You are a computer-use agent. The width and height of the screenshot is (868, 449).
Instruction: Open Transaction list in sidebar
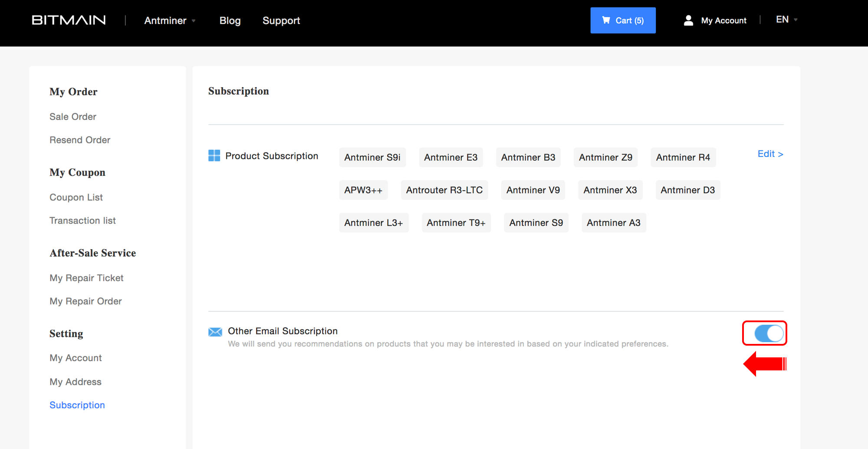click(82, 221)
